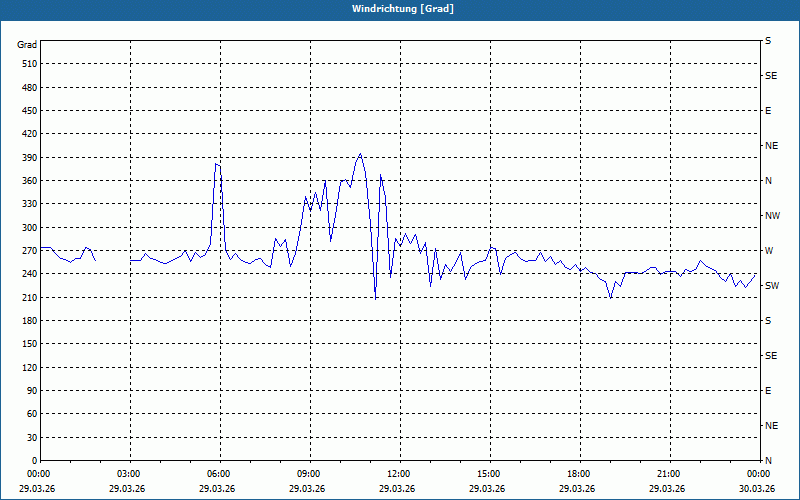Click the Windrichtung [Grad] chart title
800x500 pixels.
pyautogui.click(x=399, y=9)
